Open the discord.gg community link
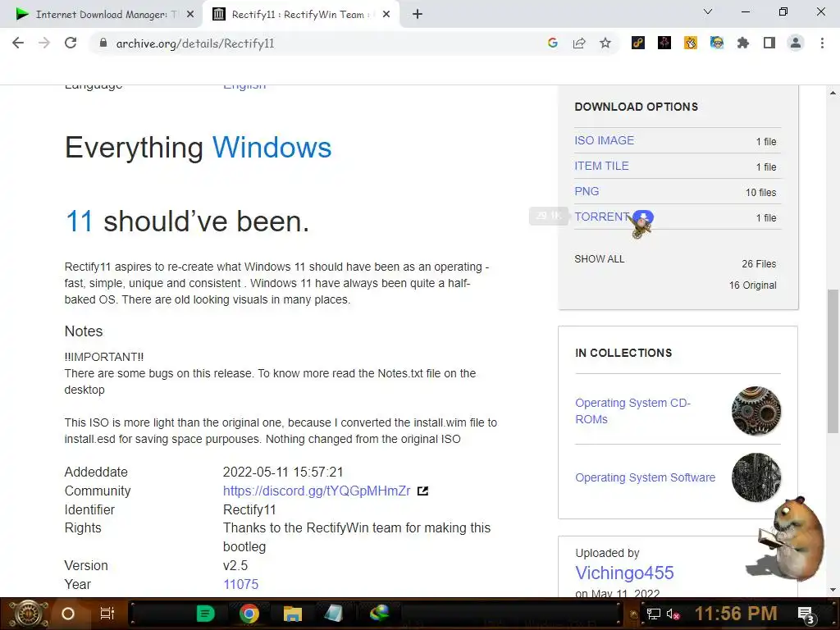Image resolution: width=840 pixels, height=630 pixels. click(317, 491)
